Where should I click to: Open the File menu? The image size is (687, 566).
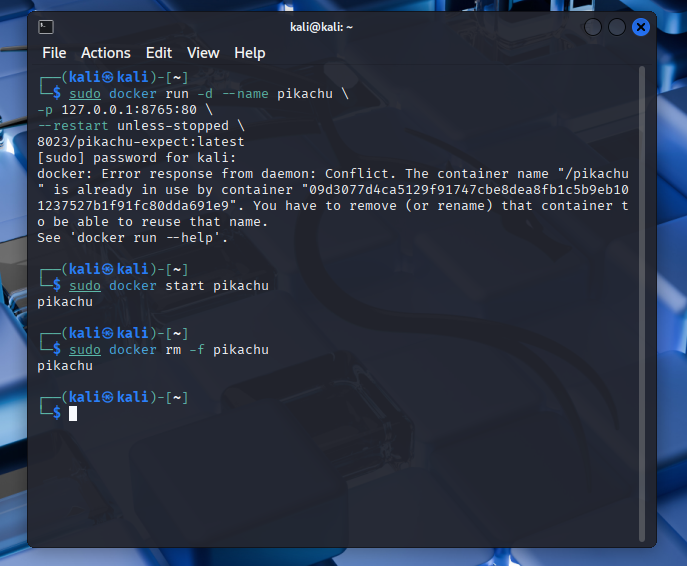click(x=54, y=53)
